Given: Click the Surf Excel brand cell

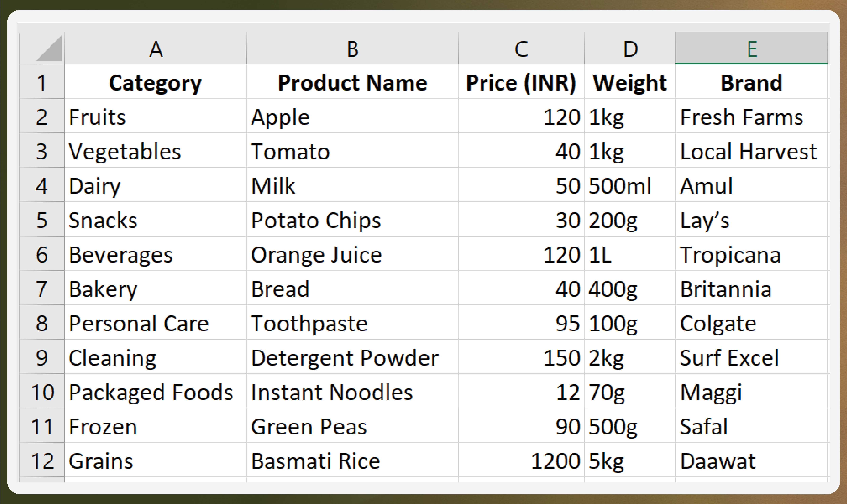Looking at the screenshot, I should coord(751,357).
